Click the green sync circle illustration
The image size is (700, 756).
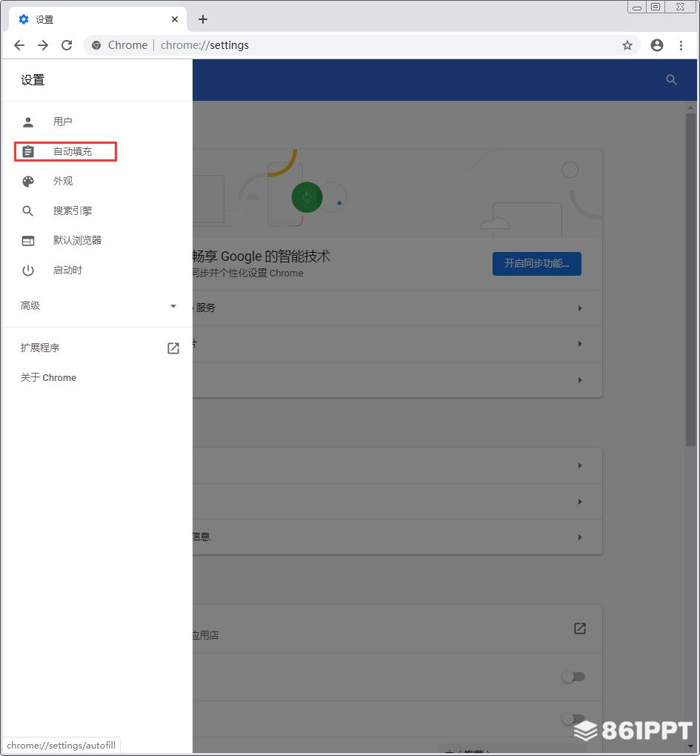coord(307,197)
